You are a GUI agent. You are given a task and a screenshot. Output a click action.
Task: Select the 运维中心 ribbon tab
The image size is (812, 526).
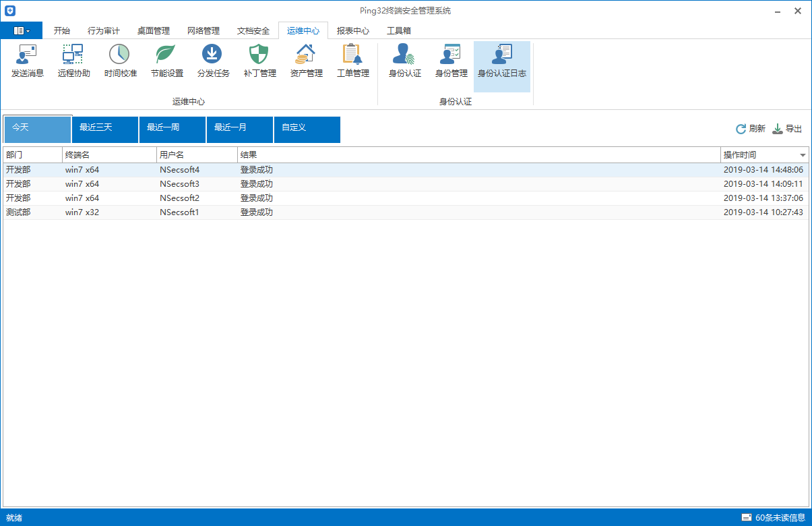(303, 30)
